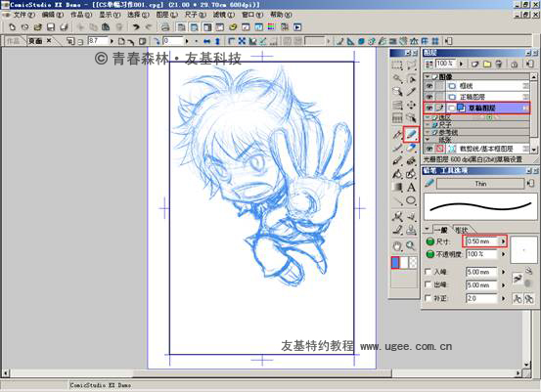
Task: Open the 不透明度 100% value arrow
Action: [x=503, y=254]
